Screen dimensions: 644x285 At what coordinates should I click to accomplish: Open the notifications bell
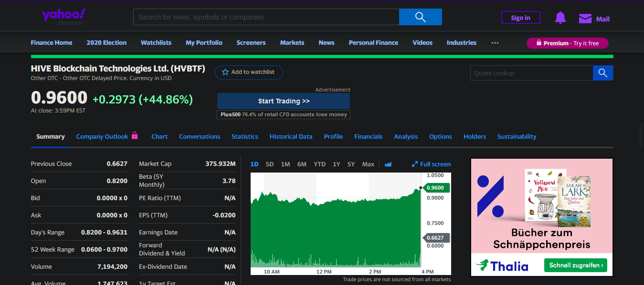(x=560, y=18)
